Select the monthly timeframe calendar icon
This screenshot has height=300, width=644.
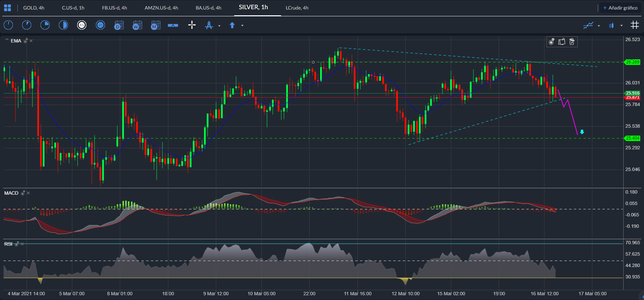pos(155,25)
